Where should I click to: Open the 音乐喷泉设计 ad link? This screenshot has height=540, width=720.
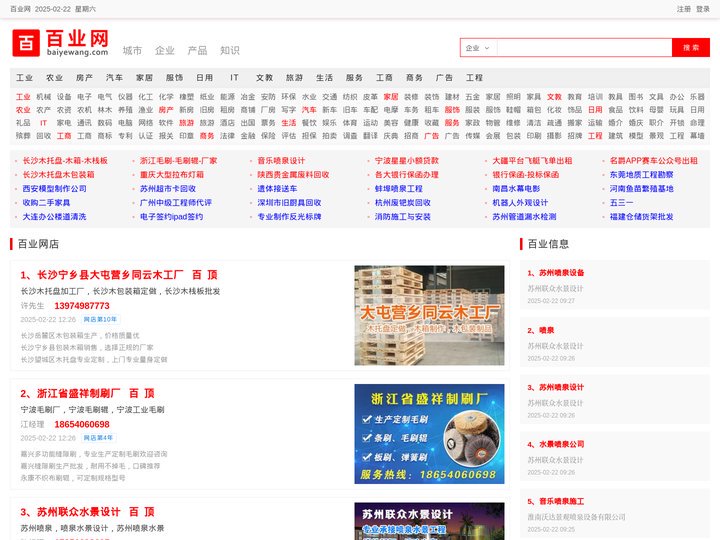281,161
